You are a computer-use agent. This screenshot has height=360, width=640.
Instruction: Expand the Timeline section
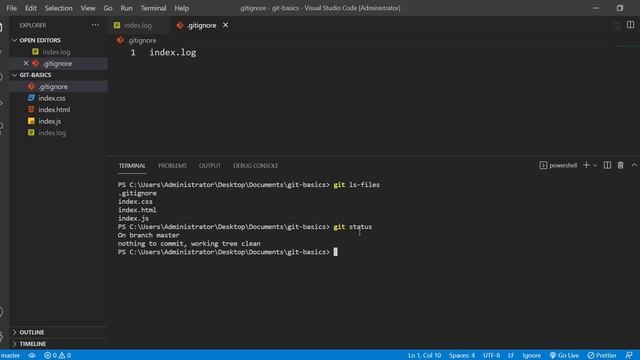click(x=33, y=344)
